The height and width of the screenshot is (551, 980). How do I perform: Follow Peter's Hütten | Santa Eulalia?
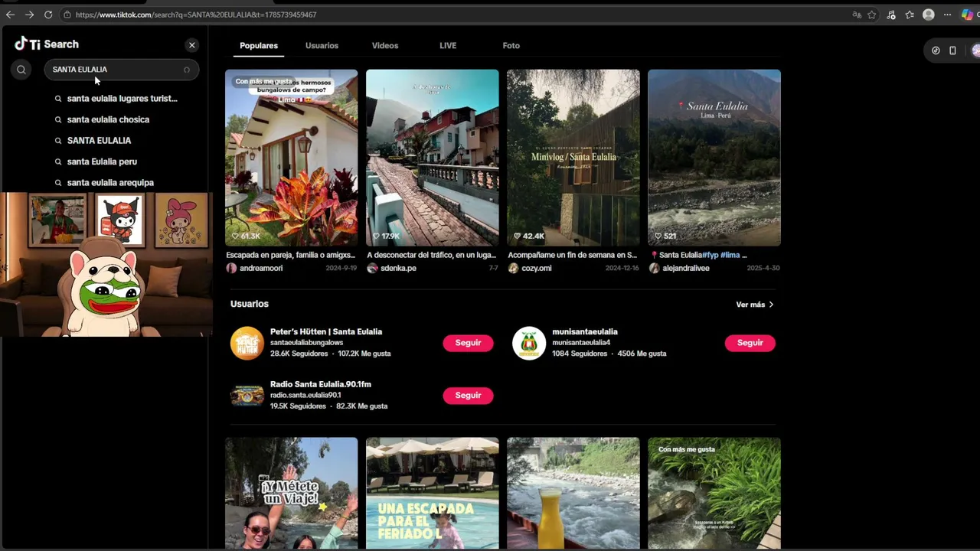[x=468, y=343]
